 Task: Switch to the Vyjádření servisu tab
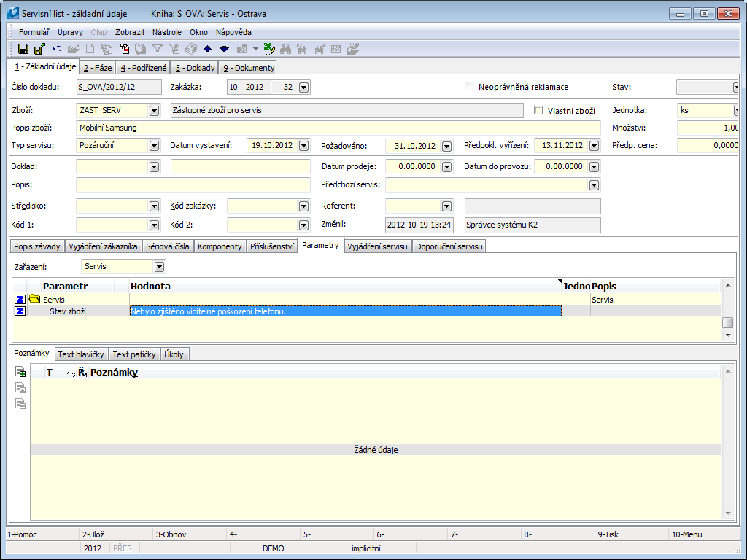click(379, 246)
